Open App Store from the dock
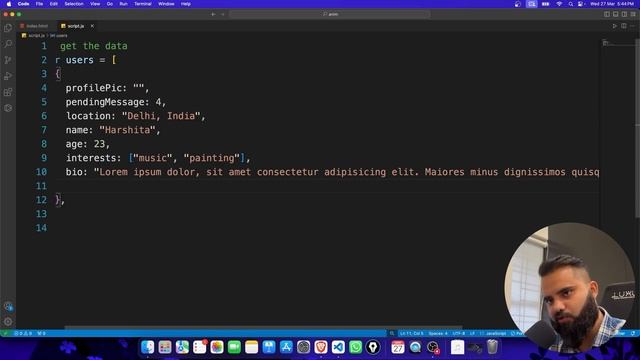This screenshot has height=360, width=640. (x=286, y=347)
